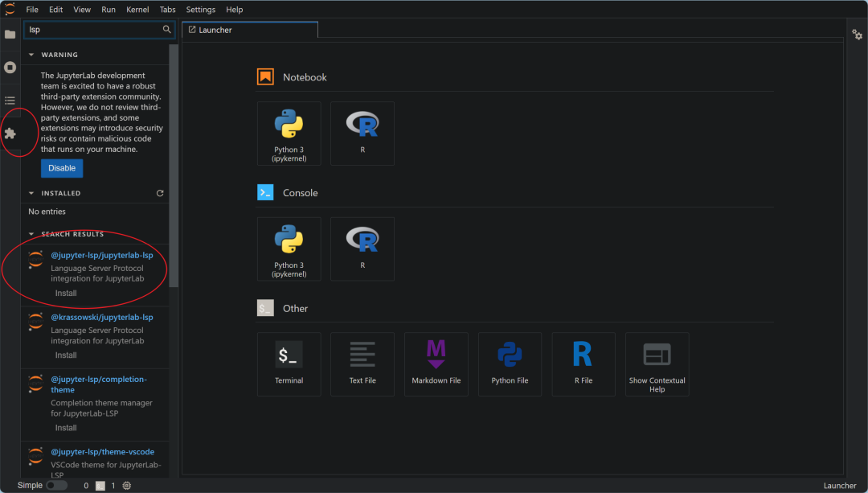The height and width of the screenshot is (493, 868).
Task: Open the Run menu
Action: click(x=108, y=10)
